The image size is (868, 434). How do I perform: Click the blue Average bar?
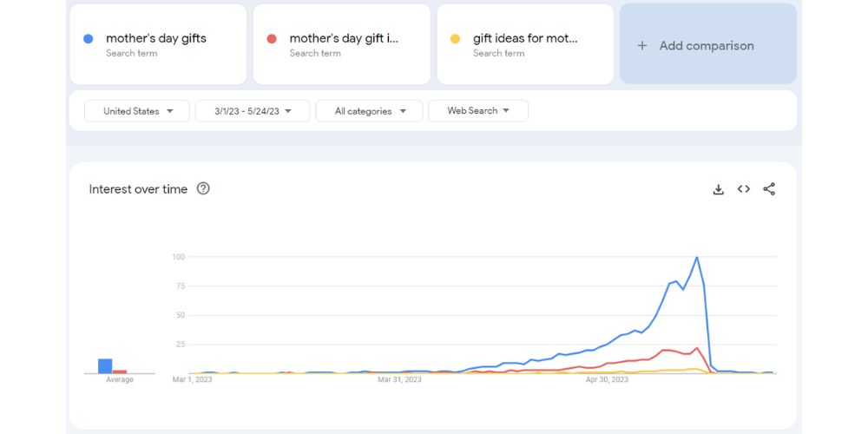(105, 366)
